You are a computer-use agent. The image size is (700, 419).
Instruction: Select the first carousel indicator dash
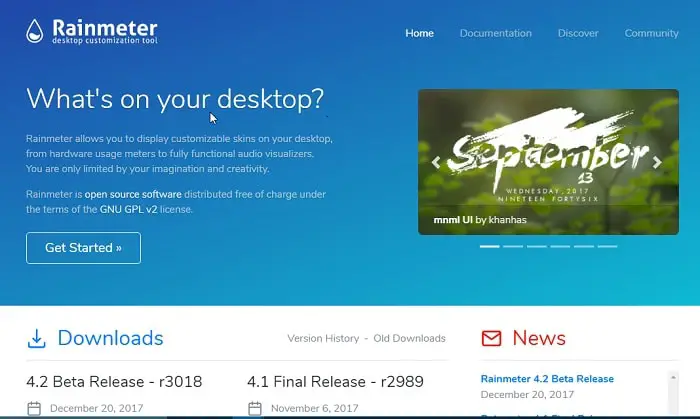pyautogui.click(x=490, y=246)
